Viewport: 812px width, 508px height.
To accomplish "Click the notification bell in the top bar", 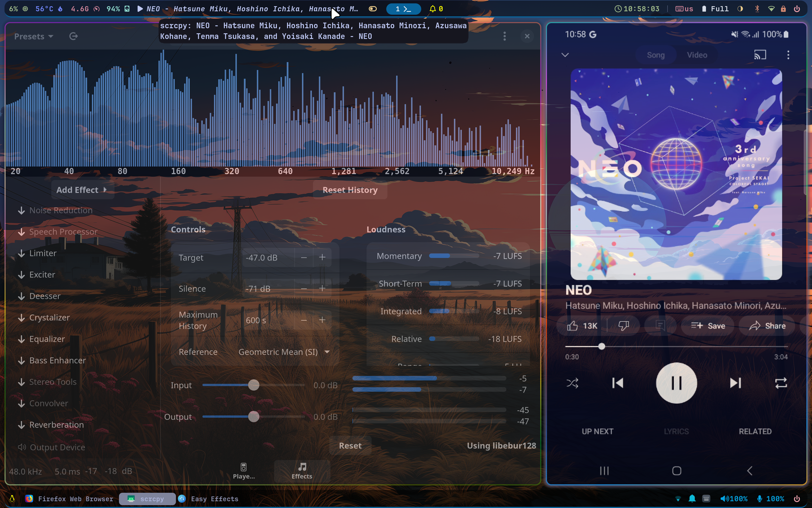I will pyautogui.click(x=436, y=9).
